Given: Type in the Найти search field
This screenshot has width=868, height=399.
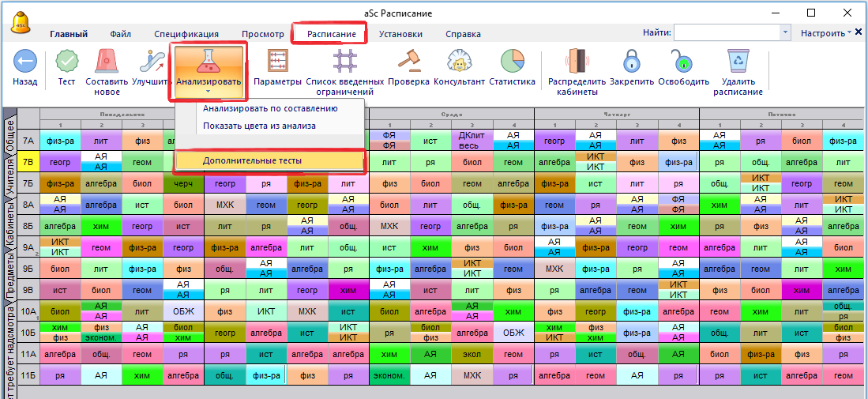Looking at the screenshot, I should pyautogui.click(x=727, y=32).
